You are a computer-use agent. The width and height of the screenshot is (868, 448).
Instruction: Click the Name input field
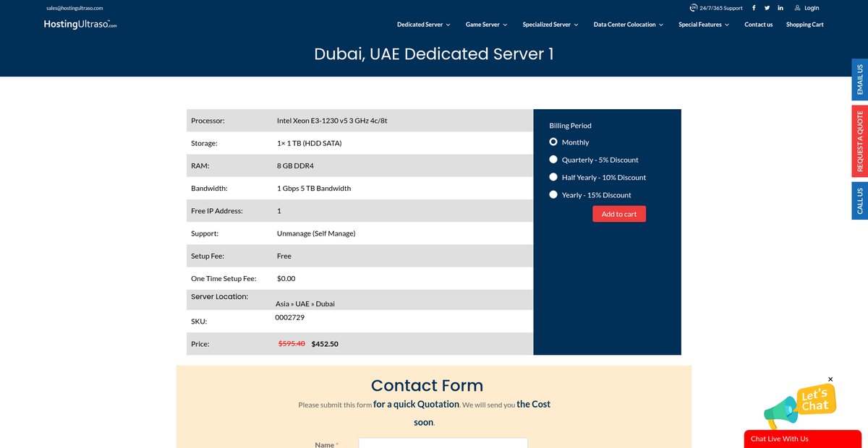[443, 442]
